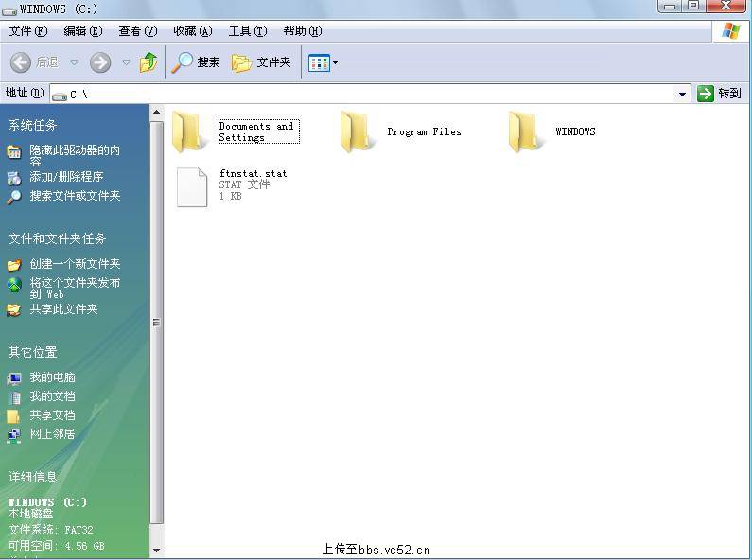Screen dimensions: 752x560
Task: Click the Shared Documents folder icon
Action: (x=13, y=416)
